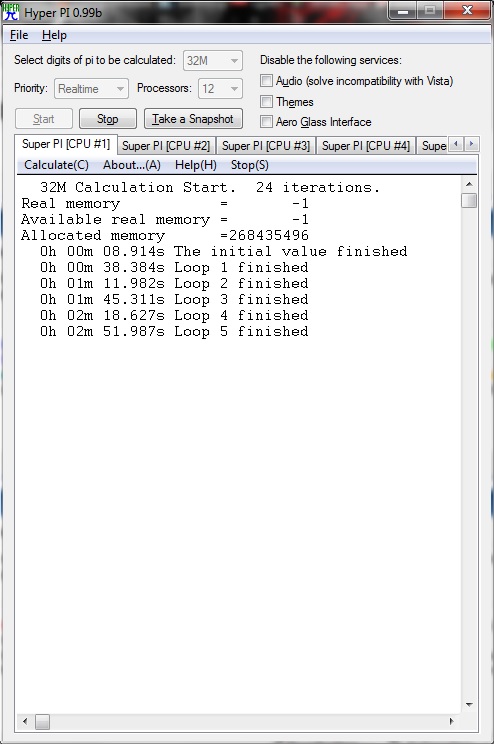Toggle the Aero Glass Interface checkbox
Image resolution: width=494 pixels, height=744 pixels.
click(x=267, y=121)
